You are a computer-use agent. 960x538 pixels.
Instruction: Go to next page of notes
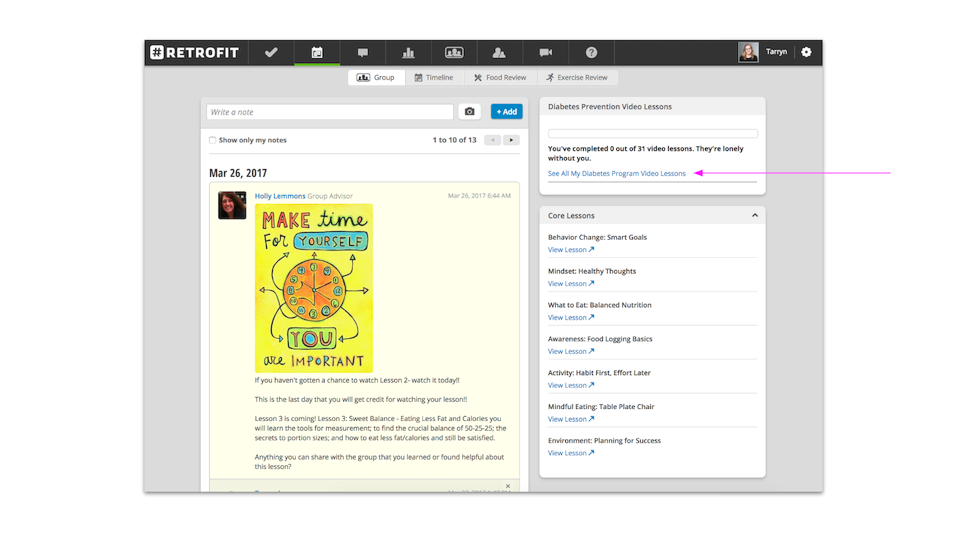[511, 140]
